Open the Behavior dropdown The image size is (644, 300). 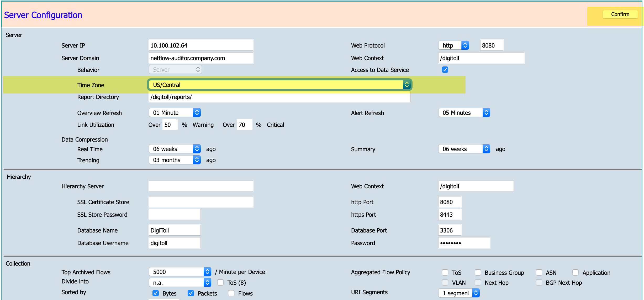pyautogui.click(x=175, y=70)
